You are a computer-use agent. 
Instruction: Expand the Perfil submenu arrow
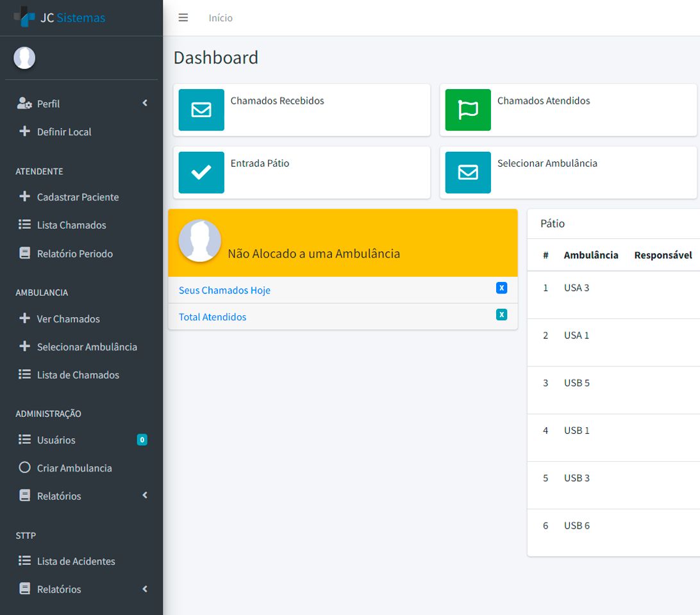coord(145,103)
